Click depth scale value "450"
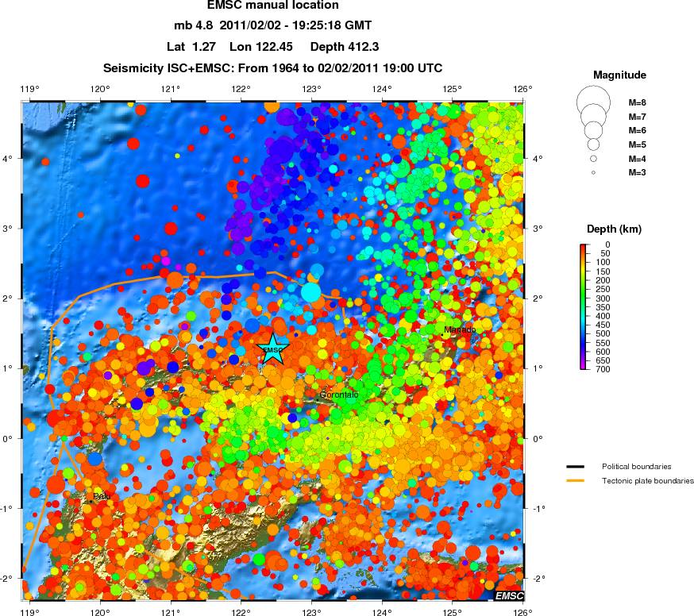This screenshot has width=694, height=616. 603,325
